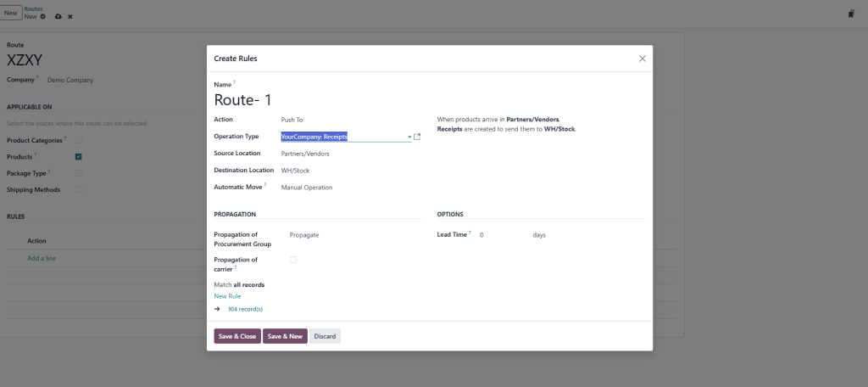868x387 pixels.
Task: Enable the Propagation of carrier checkbox
Action: point(293,260)
